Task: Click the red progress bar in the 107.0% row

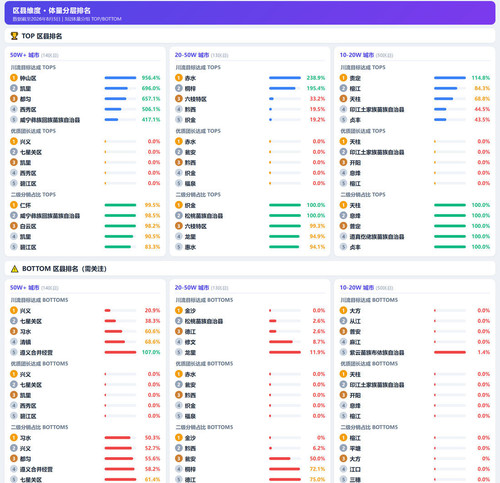Action: tap(120, 352)
